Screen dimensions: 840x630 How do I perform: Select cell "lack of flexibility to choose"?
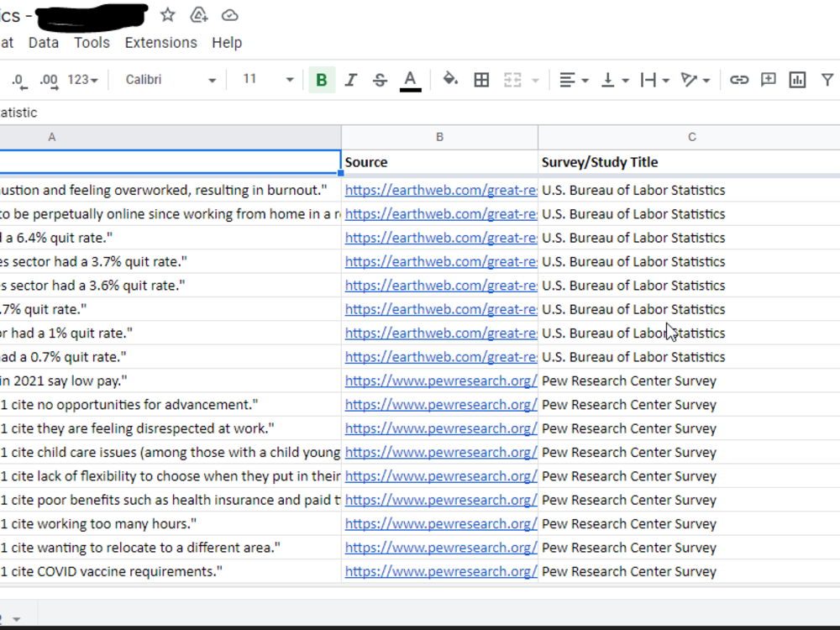click(171, 476)
